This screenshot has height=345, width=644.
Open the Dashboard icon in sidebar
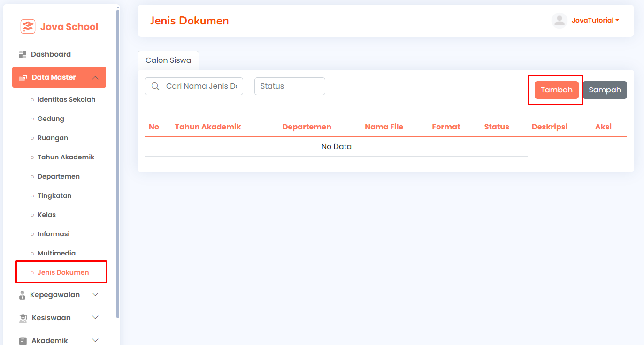[23, 54]
